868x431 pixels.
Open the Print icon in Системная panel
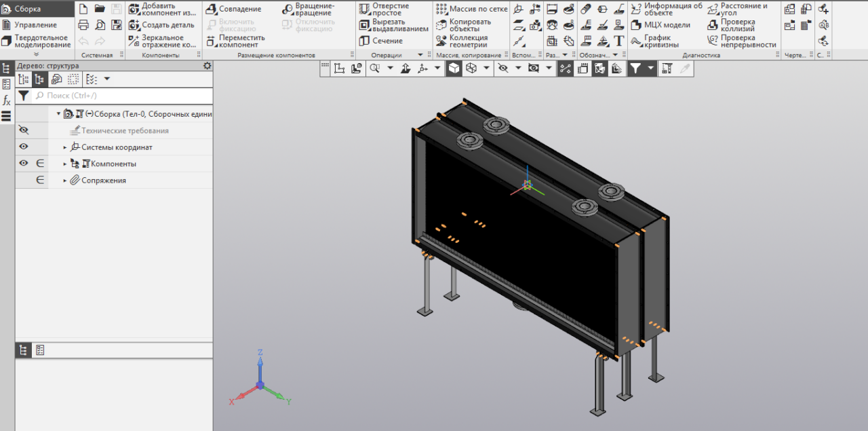83,25
